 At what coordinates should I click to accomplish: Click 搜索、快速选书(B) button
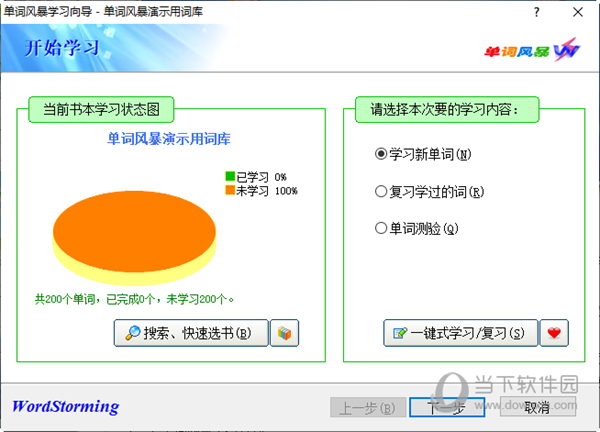(x=191, y=333)
